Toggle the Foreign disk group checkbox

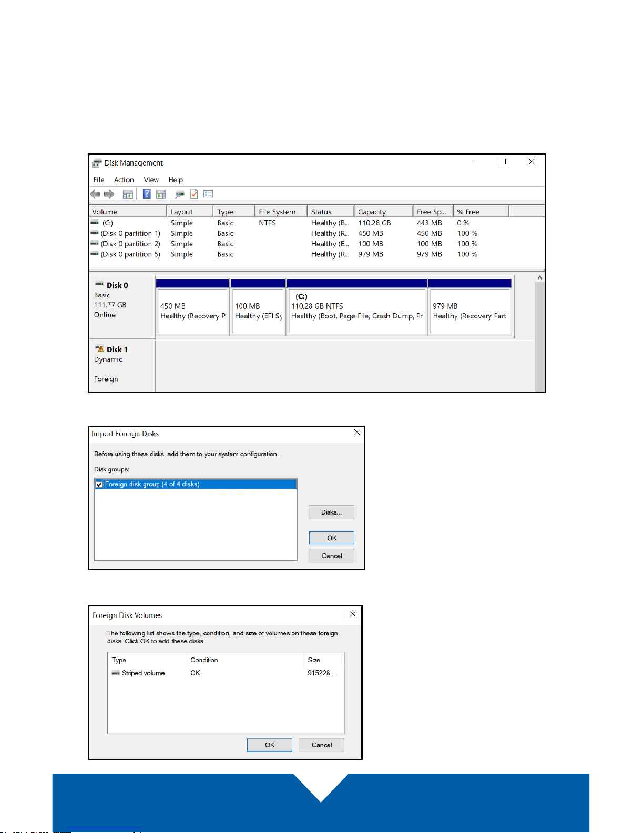coord(99,484)
